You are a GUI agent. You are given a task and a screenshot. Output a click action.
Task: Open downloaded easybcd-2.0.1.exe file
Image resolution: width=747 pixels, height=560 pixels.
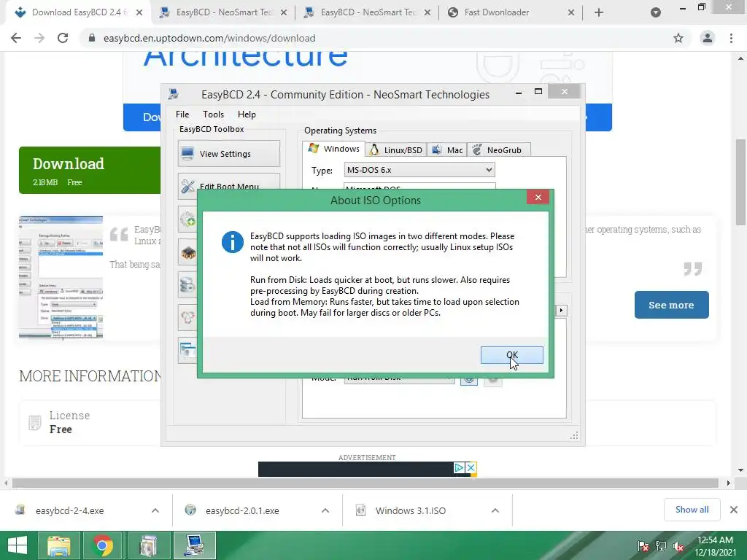(242, 511)
